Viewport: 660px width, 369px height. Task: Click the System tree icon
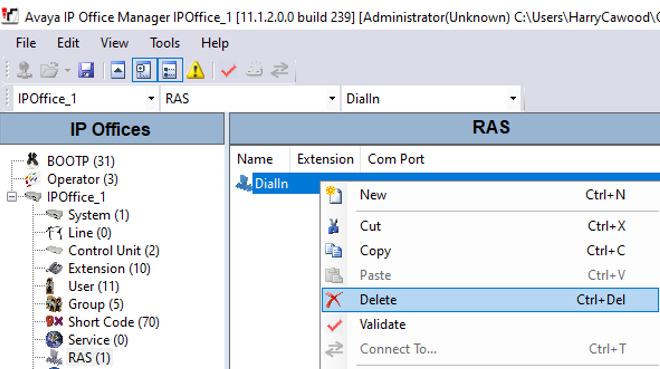coord(54,215)
